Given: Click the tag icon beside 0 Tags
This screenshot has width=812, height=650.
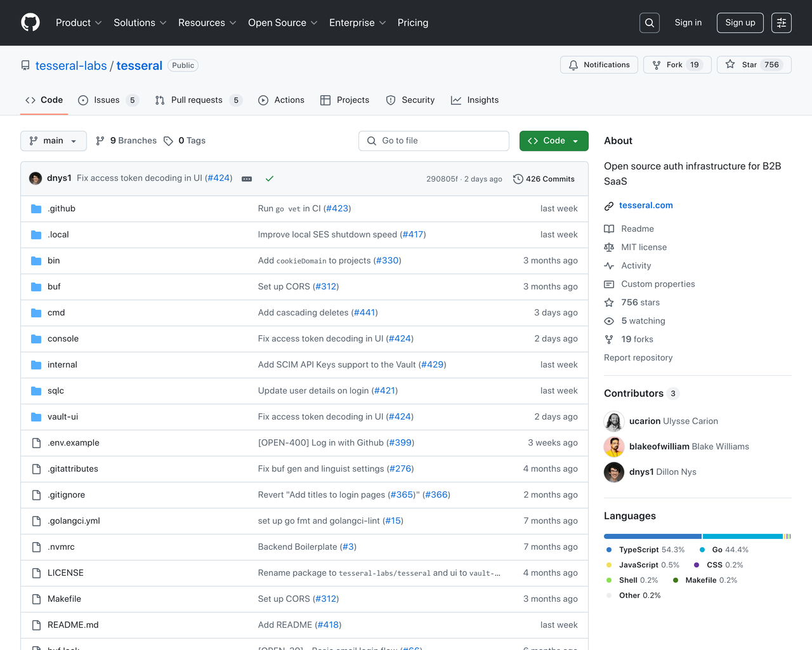Looking at the screenshot, I should click(168, 141).
